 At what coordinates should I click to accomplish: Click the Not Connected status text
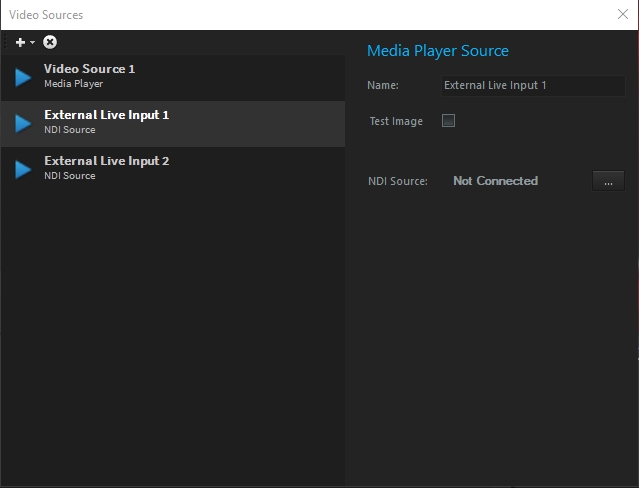[x=495, y=181]
